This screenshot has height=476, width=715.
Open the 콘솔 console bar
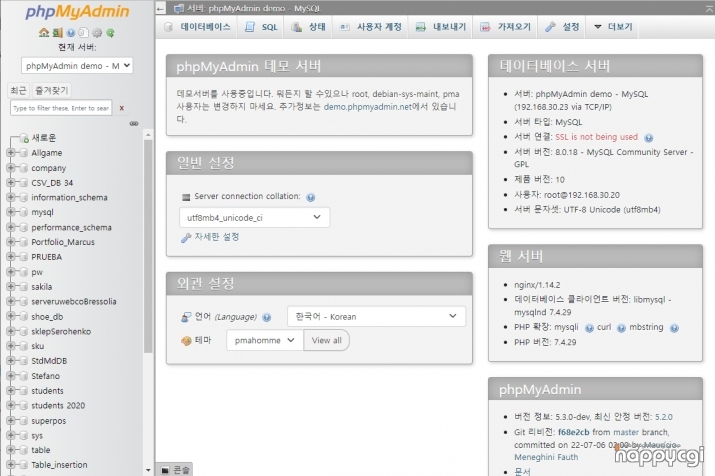pyautogui.click(x=175, y=470)
